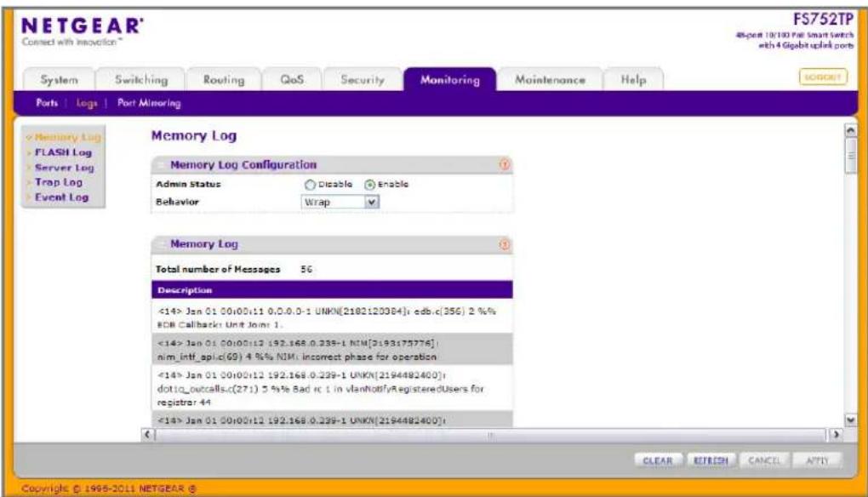Click the vertical scrollbar up arrow
Viewport: 868px width, 497px height.
[850, 130]
